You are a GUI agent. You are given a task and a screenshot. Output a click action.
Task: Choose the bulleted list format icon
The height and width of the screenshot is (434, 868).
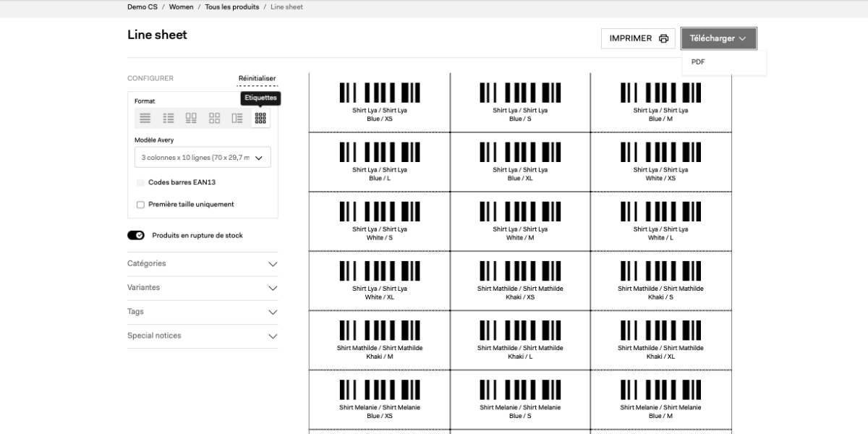tap(169, 118)
